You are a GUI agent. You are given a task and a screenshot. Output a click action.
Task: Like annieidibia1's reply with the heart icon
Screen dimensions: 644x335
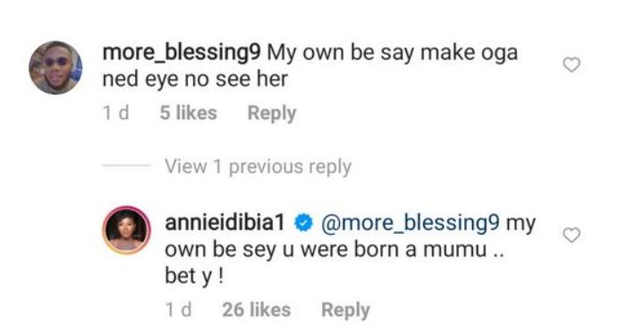click(572, 235)
